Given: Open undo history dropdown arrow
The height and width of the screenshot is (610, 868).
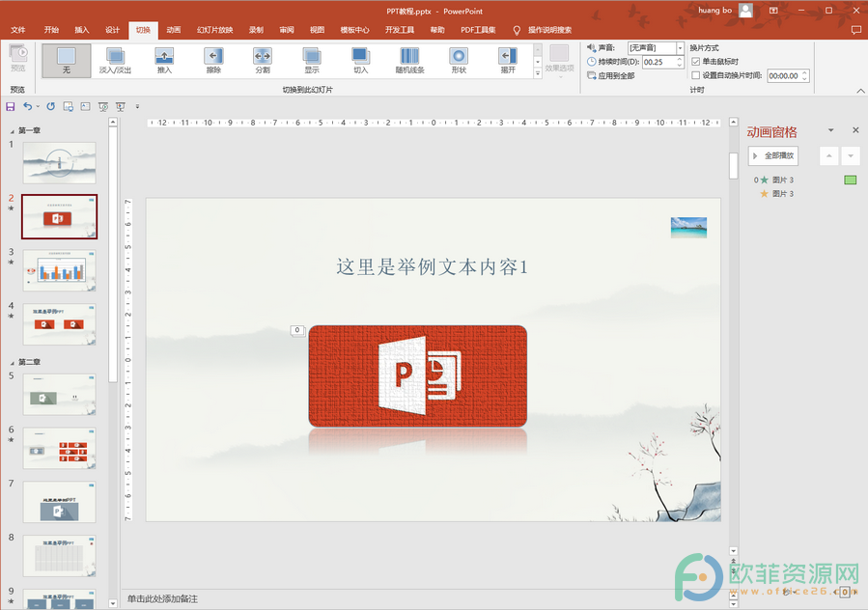Looking at the screenshot, I should pos(38,106).
